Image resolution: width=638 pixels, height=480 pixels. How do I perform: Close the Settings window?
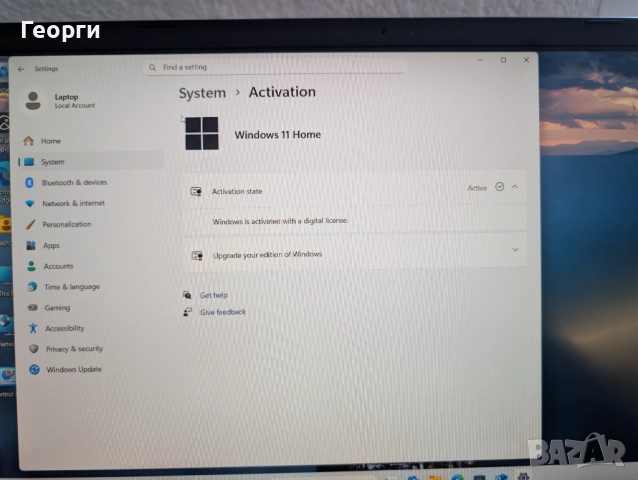coord(526,60)
